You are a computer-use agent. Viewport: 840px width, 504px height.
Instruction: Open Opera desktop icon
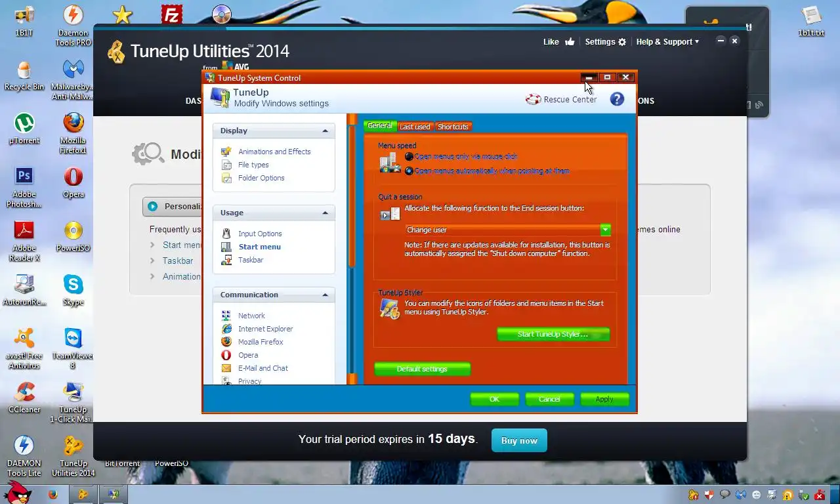(x=73, y=182)
